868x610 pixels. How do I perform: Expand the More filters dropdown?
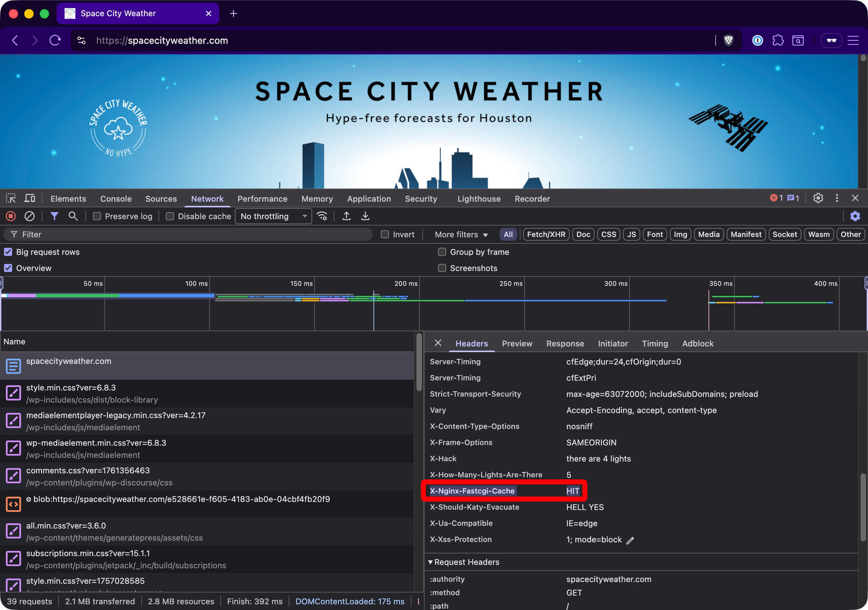461,234
